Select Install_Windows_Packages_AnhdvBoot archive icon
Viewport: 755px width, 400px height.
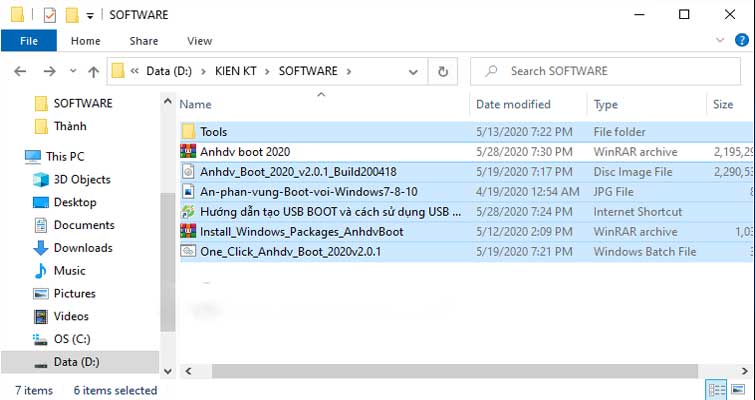tap(188, 232)
